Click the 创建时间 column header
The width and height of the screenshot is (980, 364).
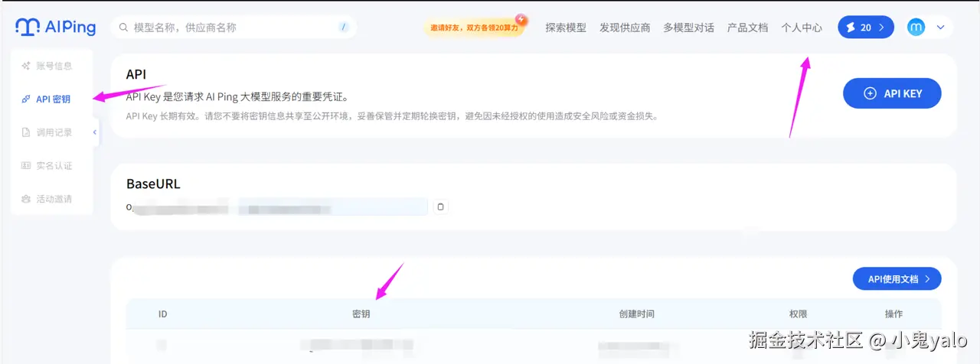pos(636,314)
